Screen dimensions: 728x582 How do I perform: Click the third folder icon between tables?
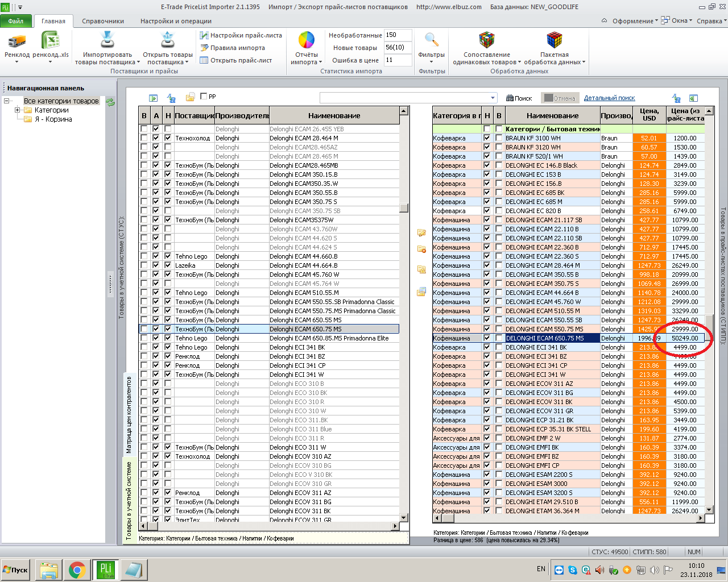[x=421, y=269]
